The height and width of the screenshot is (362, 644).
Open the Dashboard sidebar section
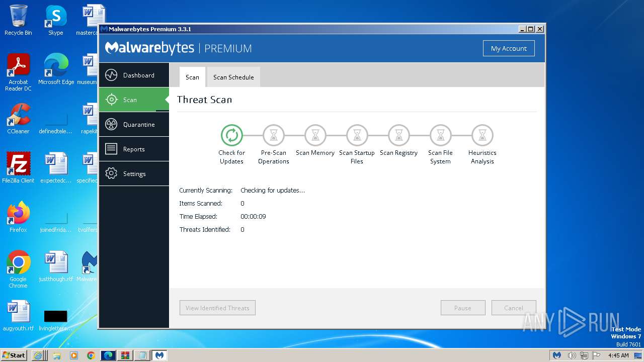coord(134,75)
